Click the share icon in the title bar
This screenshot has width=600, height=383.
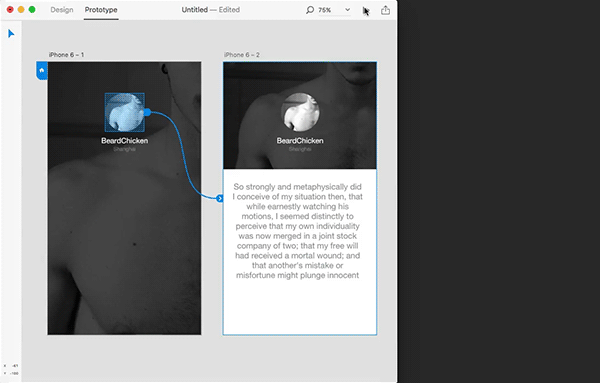point(385,10)
